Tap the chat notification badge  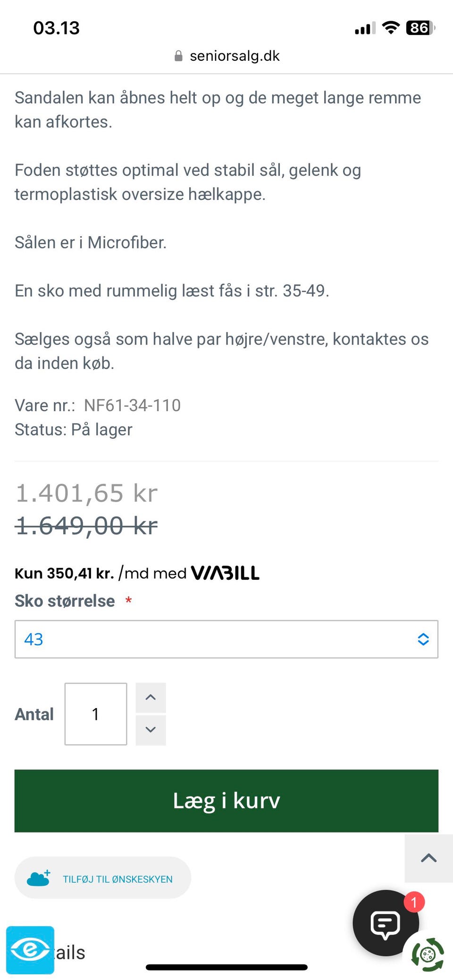coord(414,902)
